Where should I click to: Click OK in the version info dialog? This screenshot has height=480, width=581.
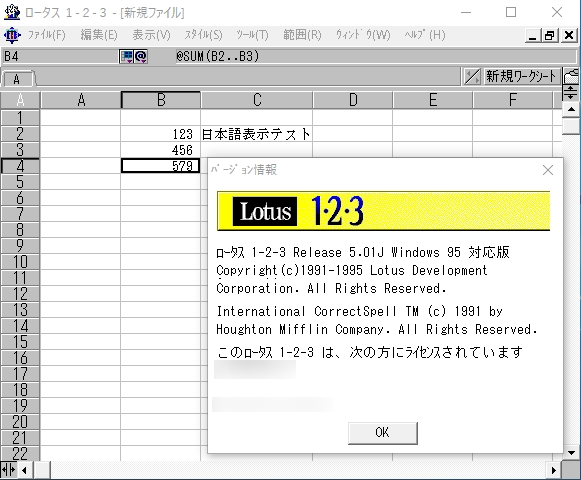382,433
